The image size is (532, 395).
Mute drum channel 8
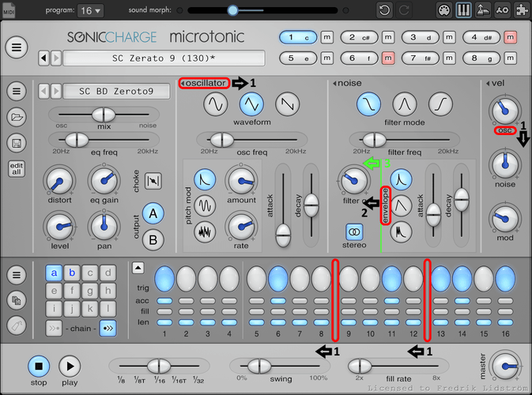coord(511,58)
